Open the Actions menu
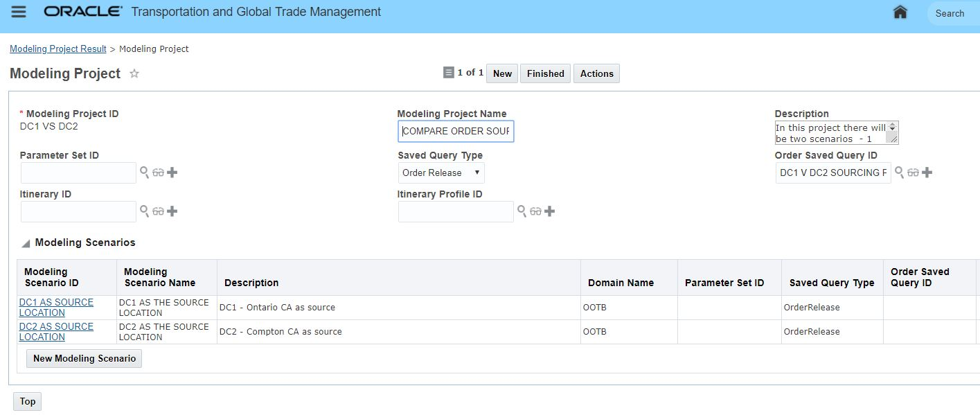This screenshot has width=980, height=415. [x=596, y=73]
